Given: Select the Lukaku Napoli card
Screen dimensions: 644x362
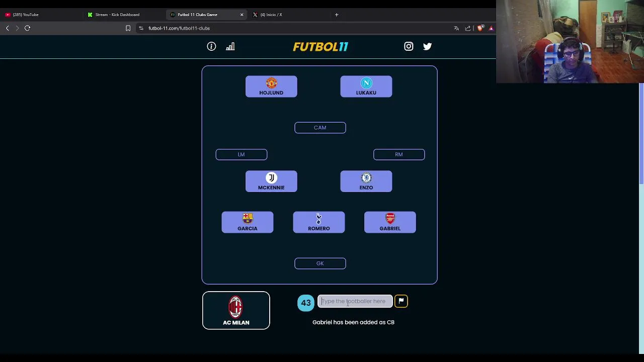Looking at the screenshot, I should coord(366,86).
